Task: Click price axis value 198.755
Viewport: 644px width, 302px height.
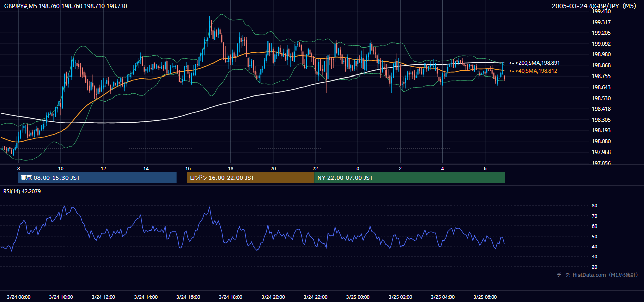Action: tap(601, 76)
